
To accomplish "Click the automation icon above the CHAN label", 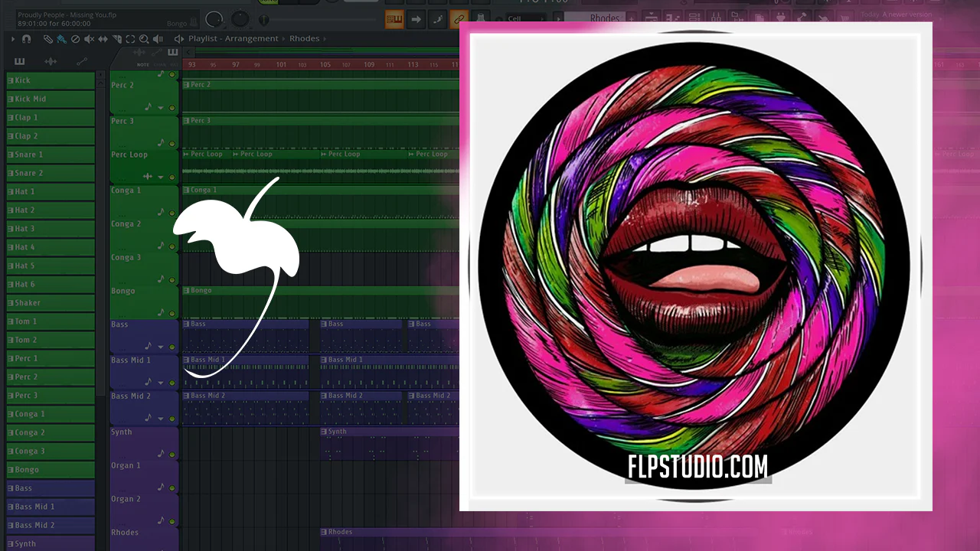I will [158, 53].
